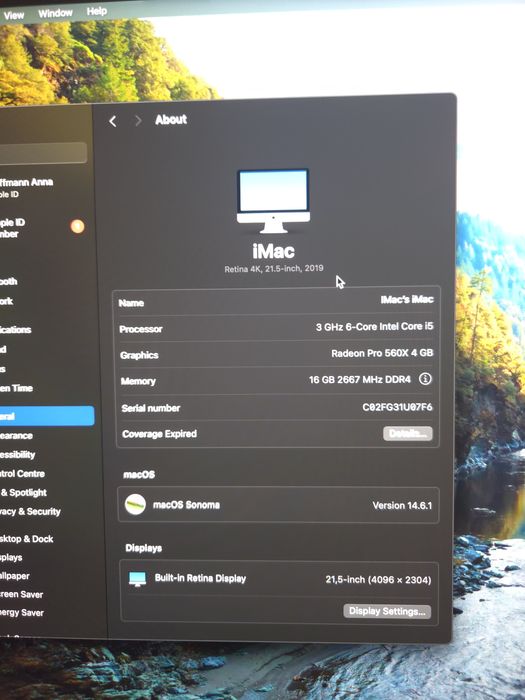Open Appearance settings in sidebar
525x700 pixels.
coord(17,435)
